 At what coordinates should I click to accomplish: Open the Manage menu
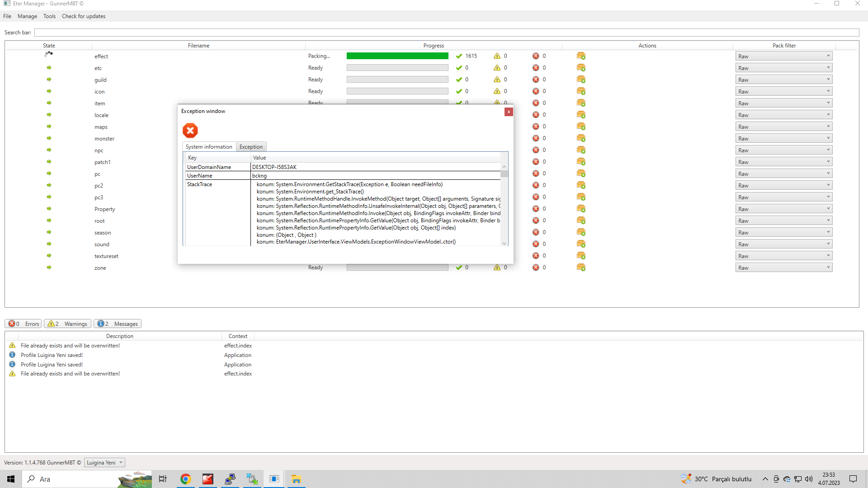28,16
